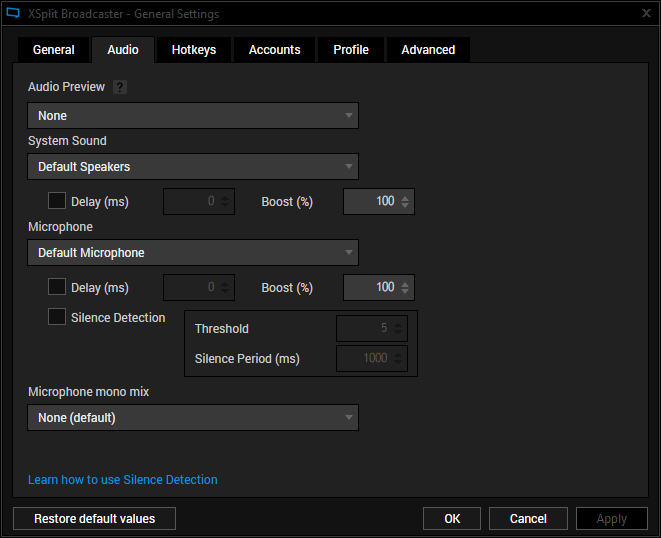Toggle the Silence Detection checkbox
Screen dimensions: 661x538
[x=57, y=317]
